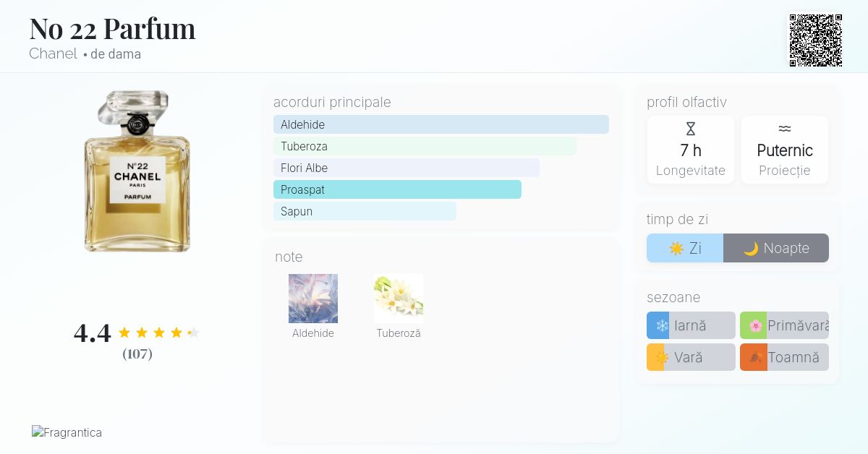This screenshot has width=868, height=454.
Task: Click the Sapun accord bar
Action: coord(365,211)
